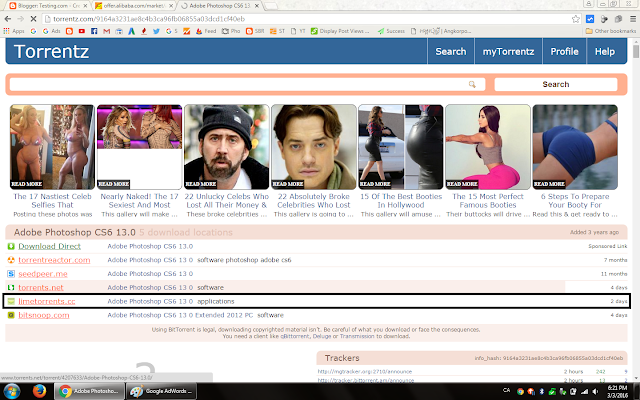Switch to Google AdWords taskbar window
Screen dimensions: 640x400
pos(162,391)
